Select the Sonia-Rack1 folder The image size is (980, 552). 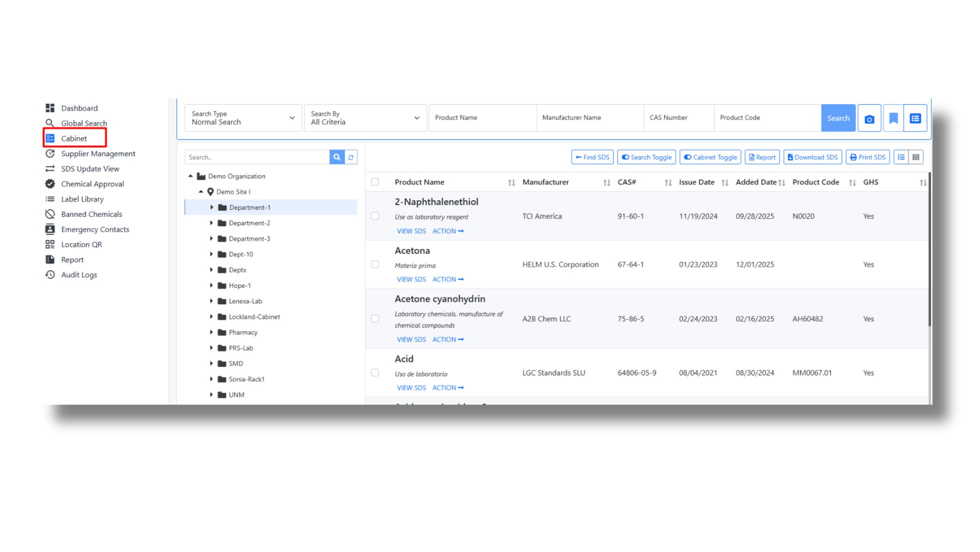[241, 379]
